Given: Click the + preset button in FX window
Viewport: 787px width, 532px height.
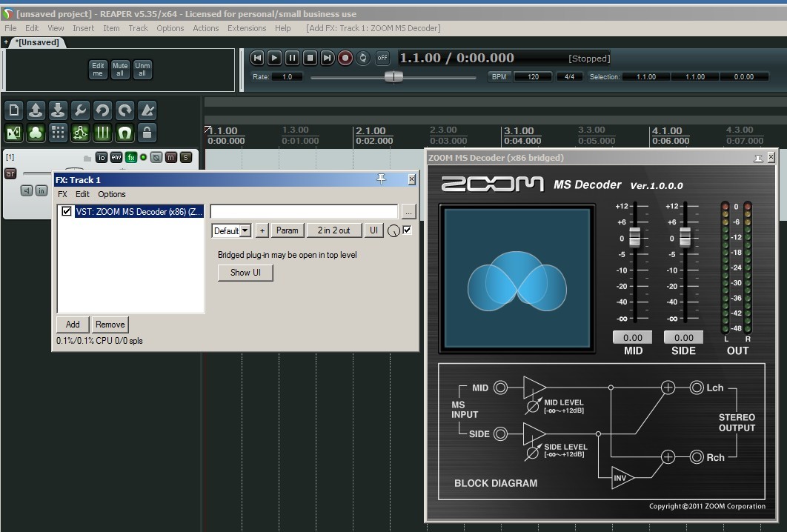Looking at the screenshot, I should pyautogui.click(x=262, y=230).
